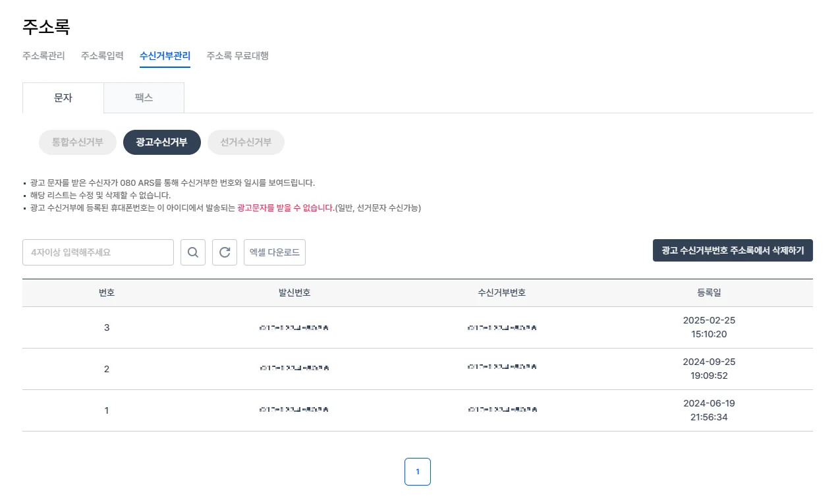
Task: Select the 문자 tab
Action: tap(63, 98)
